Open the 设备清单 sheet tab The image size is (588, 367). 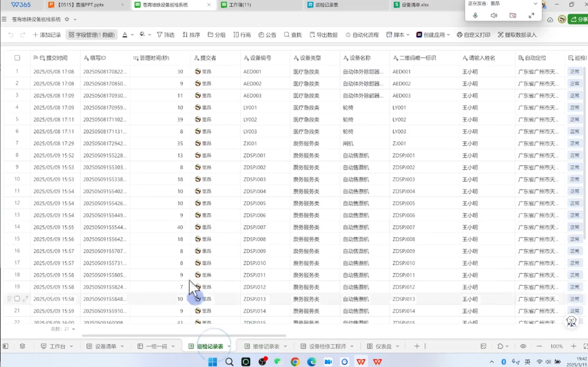coord(105,346)
